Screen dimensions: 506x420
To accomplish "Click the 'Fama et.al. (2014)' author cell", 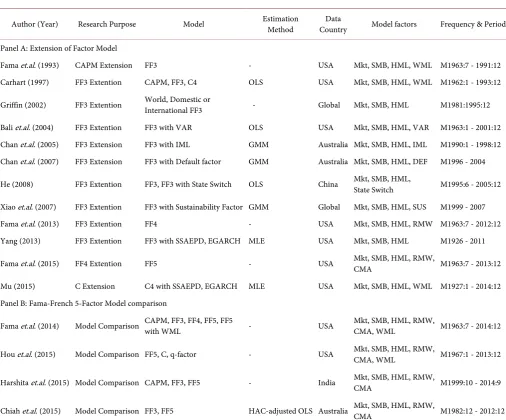I will pyautogui.click(x=30, y=326).
